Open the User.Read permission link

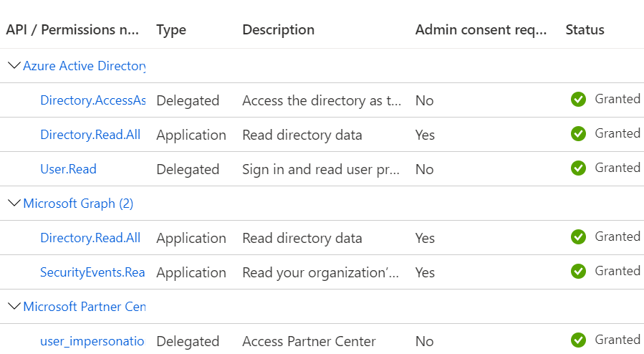pos(68,169)
